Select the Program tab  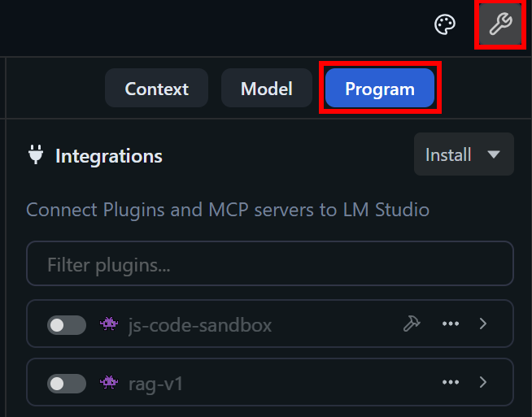coord(379,89)
